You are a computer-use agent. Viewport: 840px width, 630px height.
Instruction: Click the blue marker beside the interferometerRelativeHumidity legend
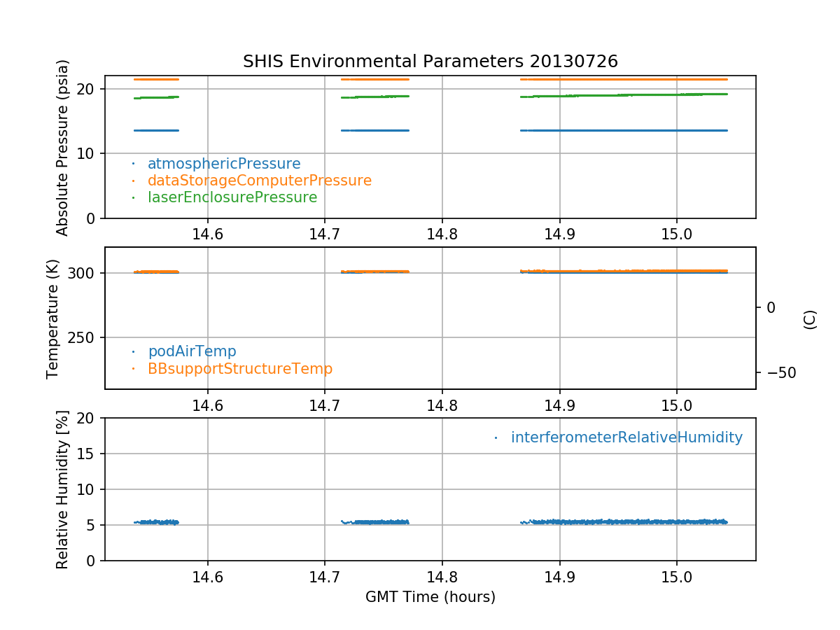[x=496, y=438]
